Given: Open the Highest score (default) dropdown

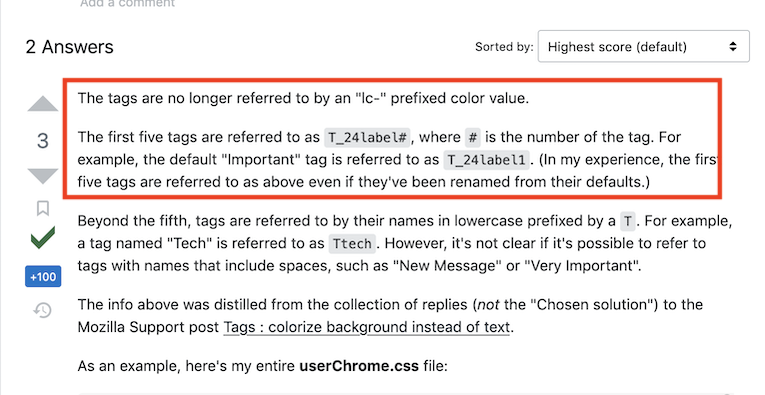Looking at the screenshot, I should pos(644,46).
